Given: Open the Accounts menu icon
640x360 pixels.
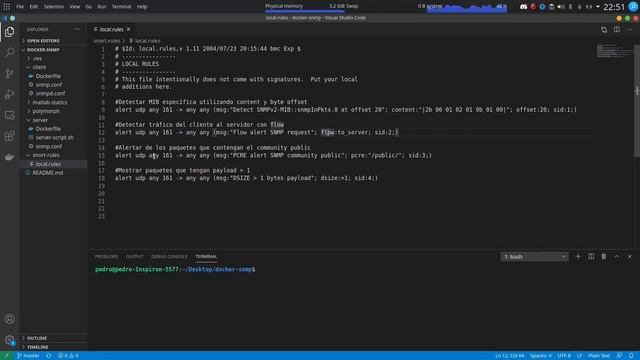Looking at the screenshot, I should pos(9,319).
